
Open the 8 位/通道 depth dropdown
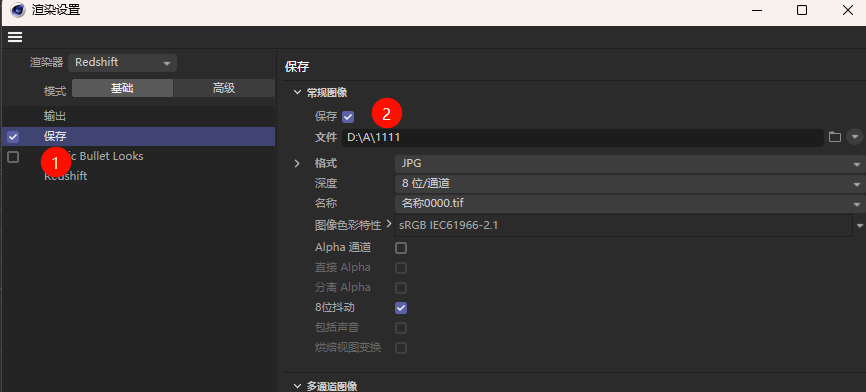(x=630, y=184)
